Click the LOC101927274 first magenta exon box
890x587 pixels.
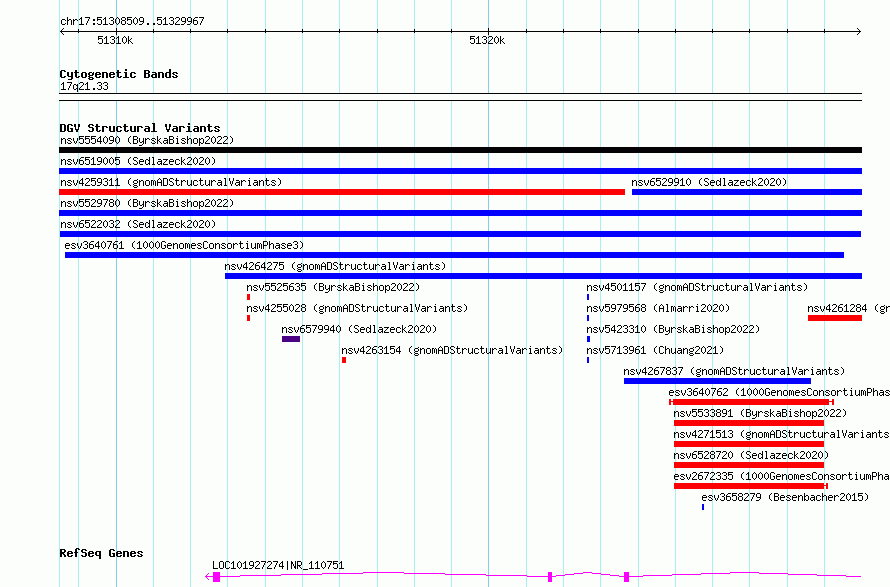point(216,577)
